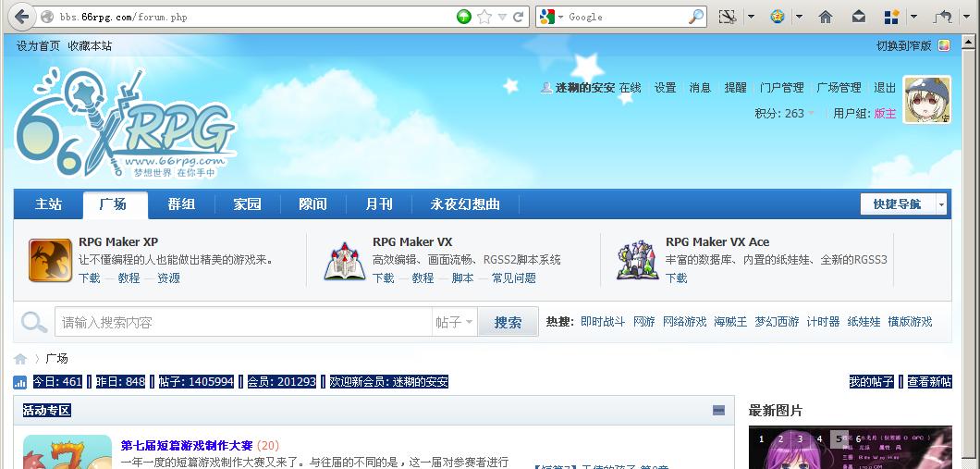The width and height of the screenshot is (980, 469).
Task: Click the mail envelope toolbar icon
Action: pyautogui.click(x=859, y=17)
